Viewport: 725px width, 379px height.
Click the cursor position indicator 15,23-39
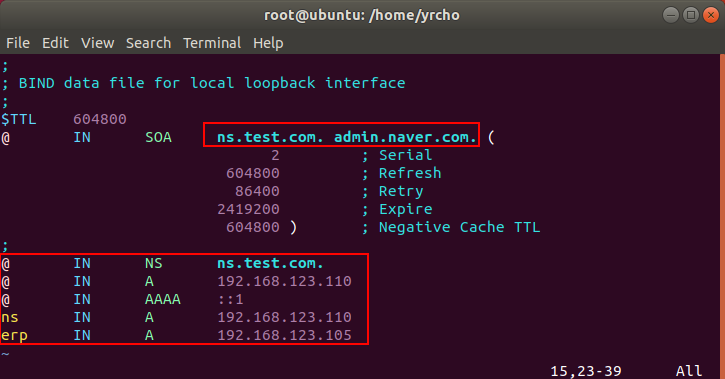(586, 371)
